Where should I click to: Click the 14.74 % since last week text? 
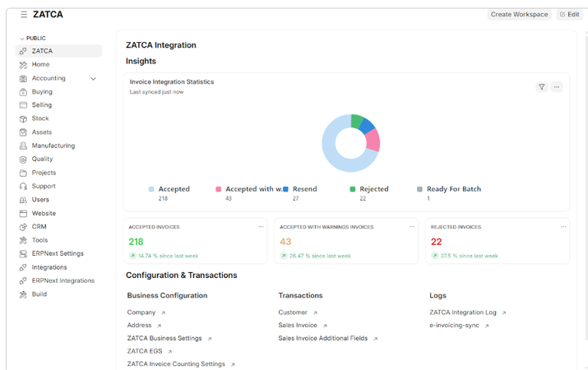[168, 256]
